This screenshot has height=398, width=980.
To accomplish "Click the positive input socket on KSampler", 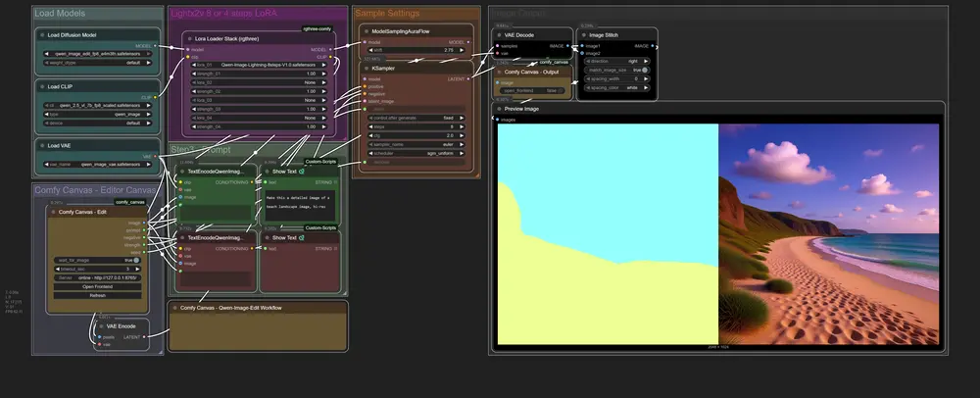I will click(x=365, y=86).
